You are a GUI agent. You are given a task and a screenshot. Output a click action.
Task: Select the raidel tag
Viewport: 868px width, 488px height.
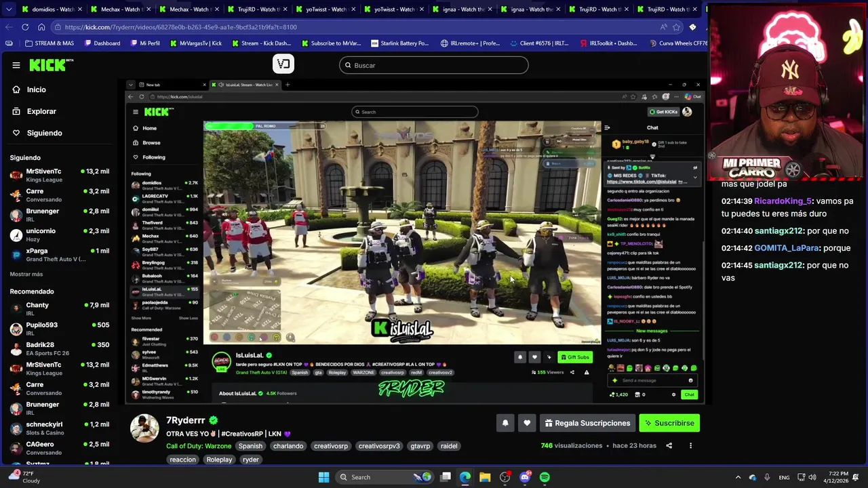point(449,446)
